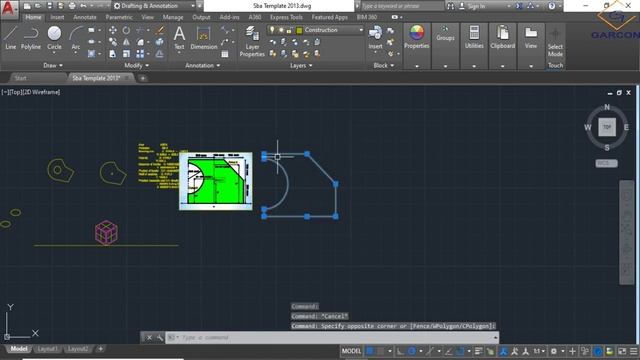Toggle hardware acceleration in status bar
The width and height of the screenshot is (640, 360).
(x=598, y=351)
